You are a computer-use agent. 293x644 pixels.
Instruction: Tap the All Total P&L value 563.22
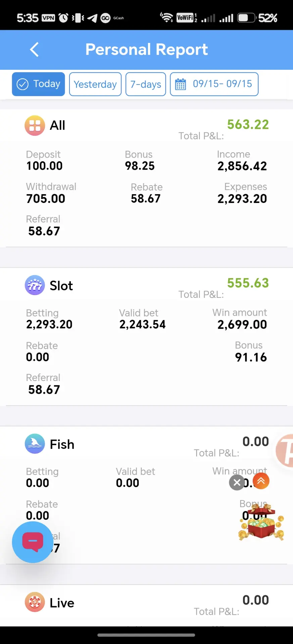click(248, 125)
